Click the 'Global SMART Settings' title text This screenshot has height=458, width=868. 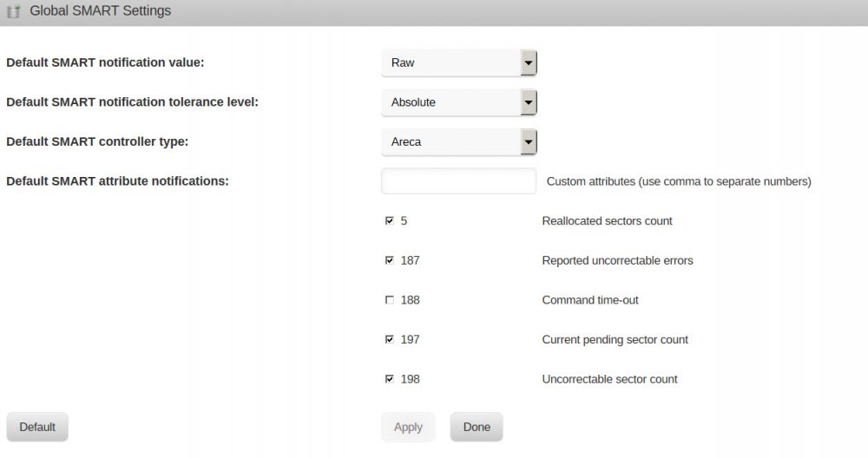click(x=100, y=10)
